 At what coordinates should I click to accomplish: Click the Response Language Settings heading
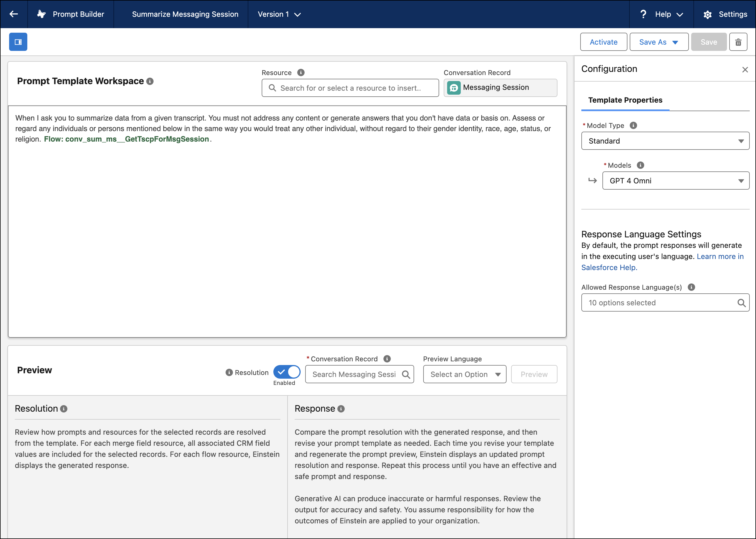641,234
